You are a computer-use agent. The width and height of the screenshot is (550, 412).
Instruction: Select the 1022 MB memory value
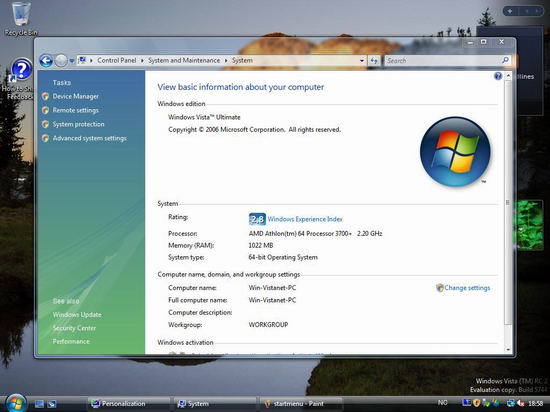(261, 245)
